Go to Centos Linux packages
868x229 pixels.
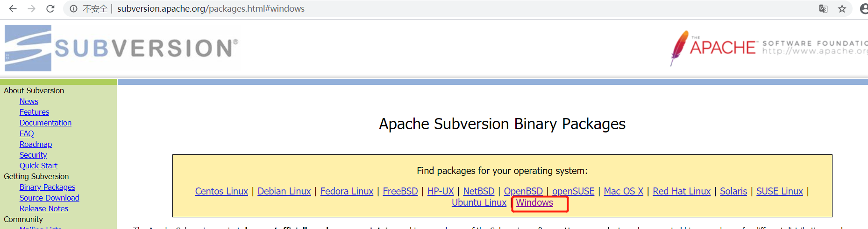[221, 191]
